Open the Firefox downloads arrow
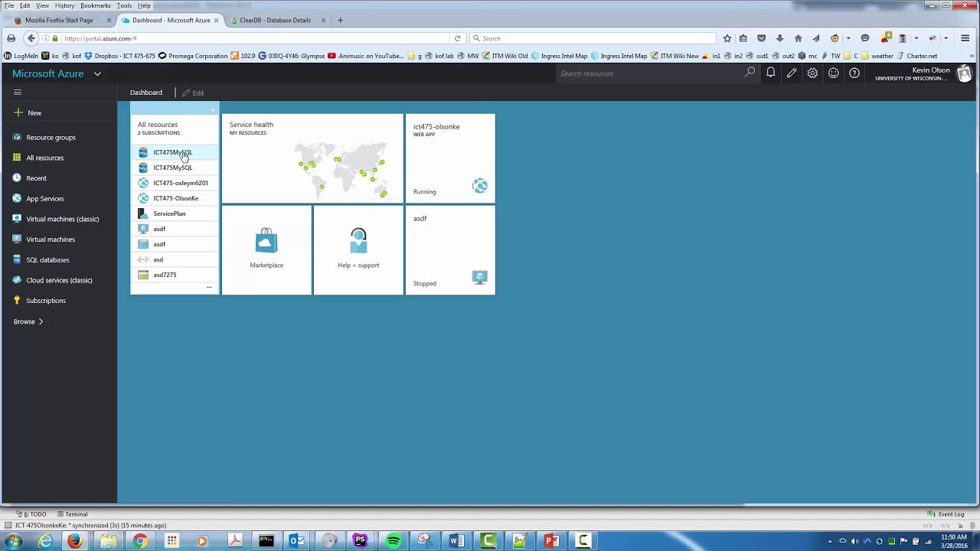This screenshot has width=980, height=551. [779, 38]
